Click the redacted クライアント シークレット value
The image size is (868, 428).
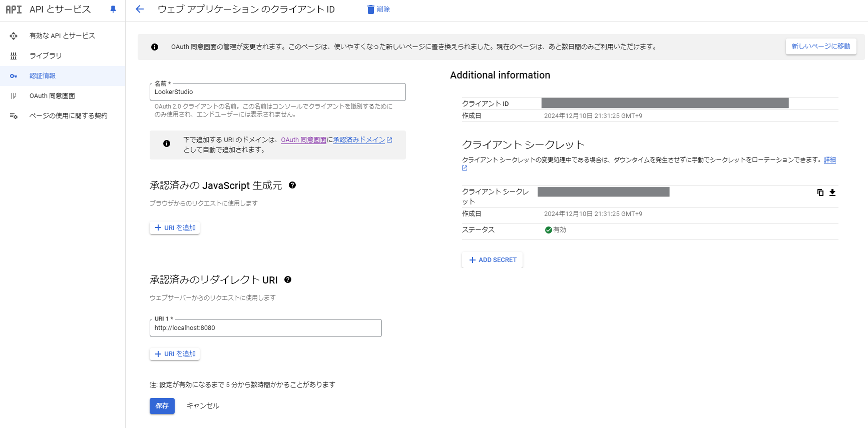(x=604, y=192)
